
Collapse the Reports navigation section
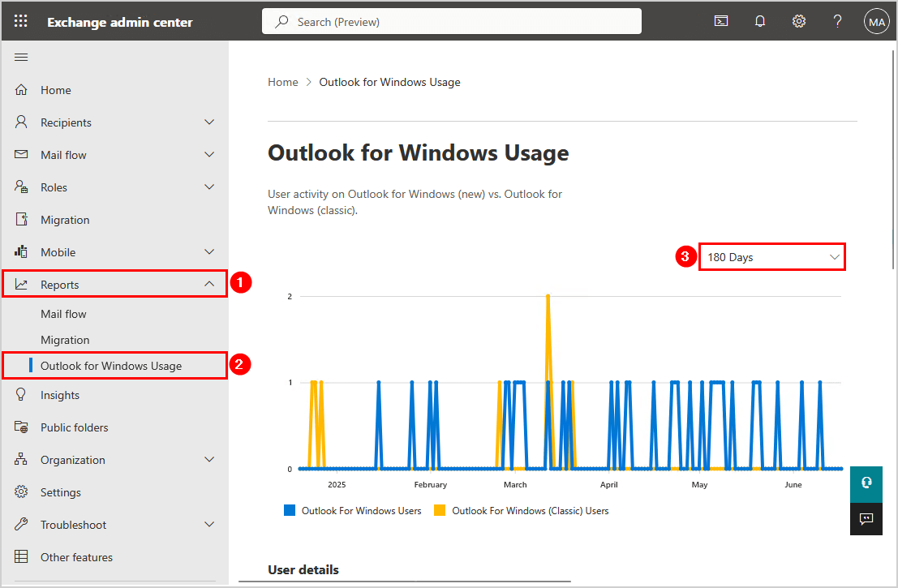point(114,285)
